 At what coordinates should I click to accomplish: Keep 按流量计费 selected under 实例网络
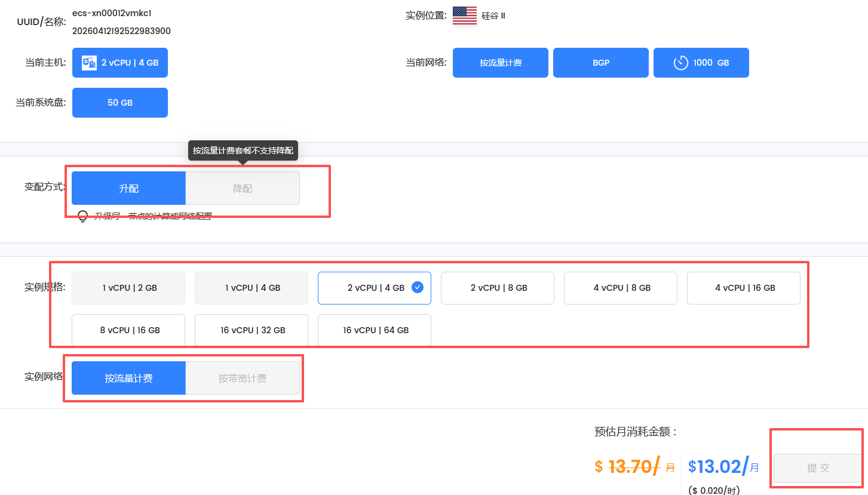click(128, 377)
